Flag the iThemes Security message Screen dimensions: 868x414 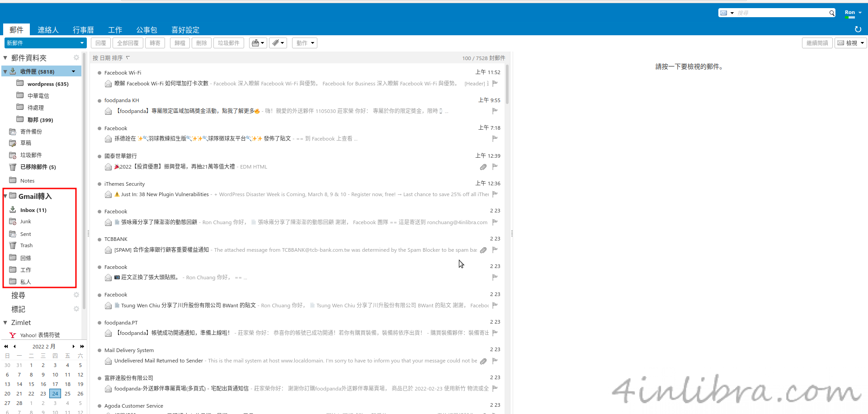[495, 194]
